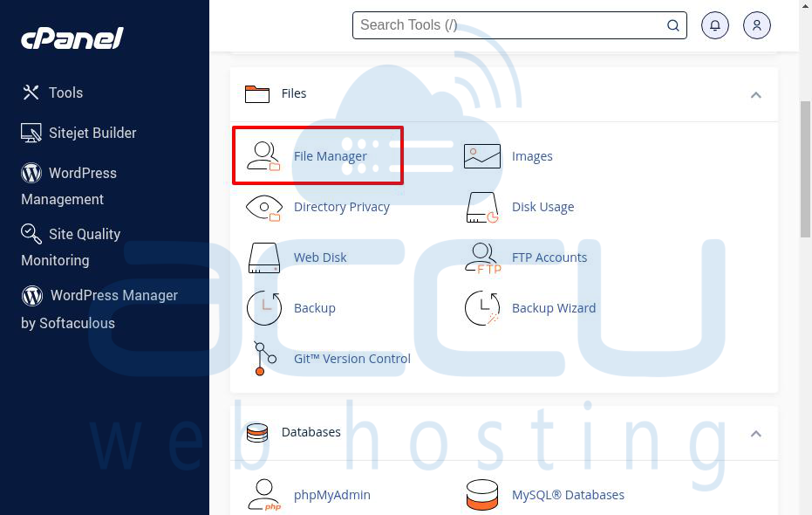The width and height of the screenshot is (812, 515).
Task: Go to WordPress Management in sidebar
Action: 69,186
